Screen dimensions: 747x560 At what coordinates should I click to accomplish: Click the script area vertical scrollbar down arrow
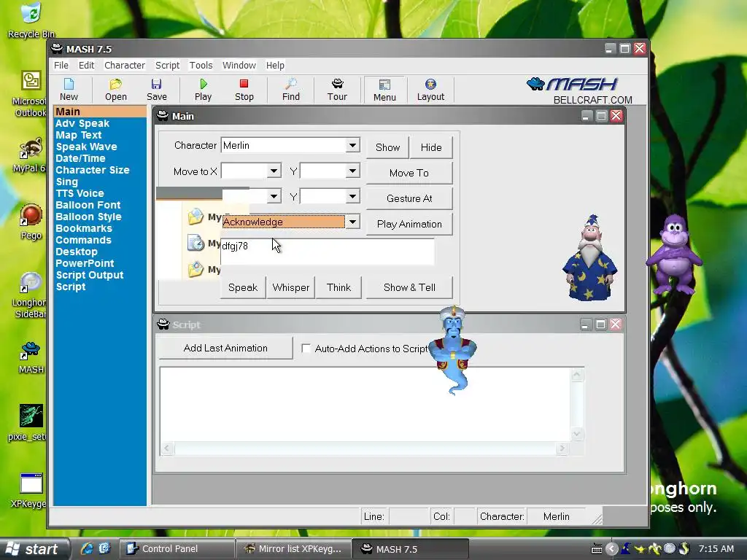click(x=577, y=434)
